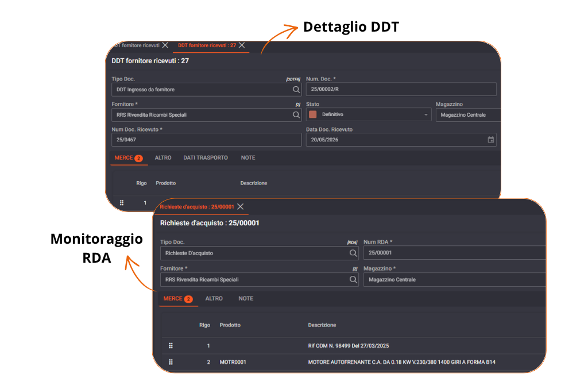Open the ALTRO tab in RDA panel
The image size is (588, 392).
coord(214,298)
